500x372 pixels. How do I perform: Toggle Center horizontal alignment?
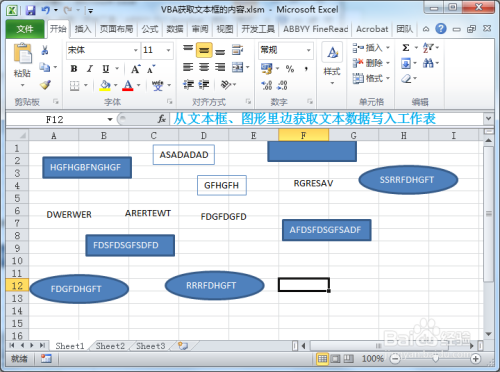click(x=204, y=67)
